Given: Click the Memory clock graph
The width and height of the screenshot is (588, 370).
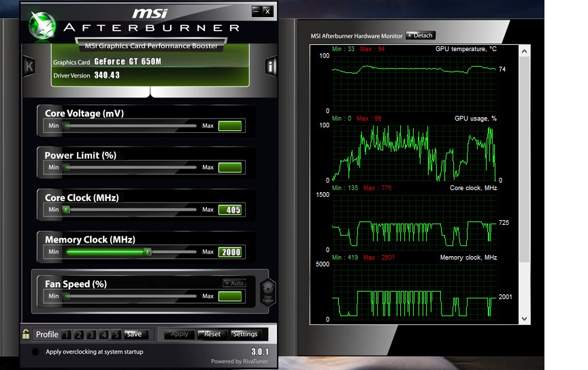Looking at the screenshot, I should [x=414, y=292].
